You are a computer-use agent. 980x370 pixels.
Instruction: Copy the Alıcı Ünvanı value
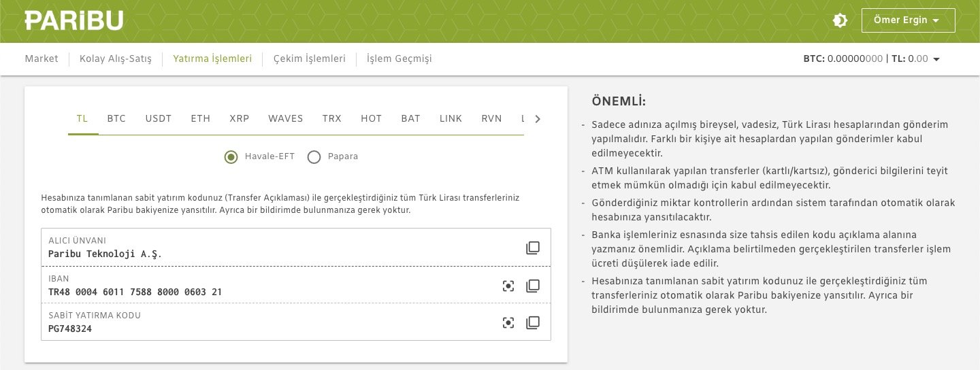tap(533, 248)
